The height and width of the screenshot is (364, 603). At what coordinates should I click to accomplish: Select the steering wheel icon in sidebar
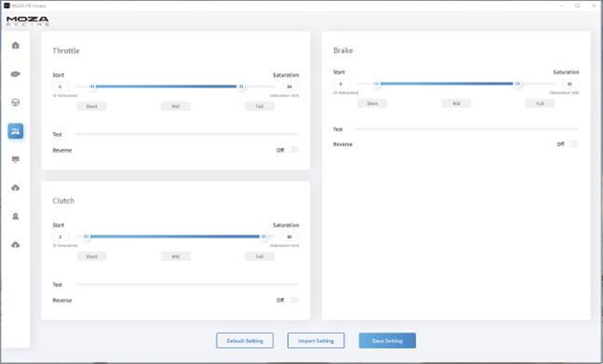[x=16, y=102]
